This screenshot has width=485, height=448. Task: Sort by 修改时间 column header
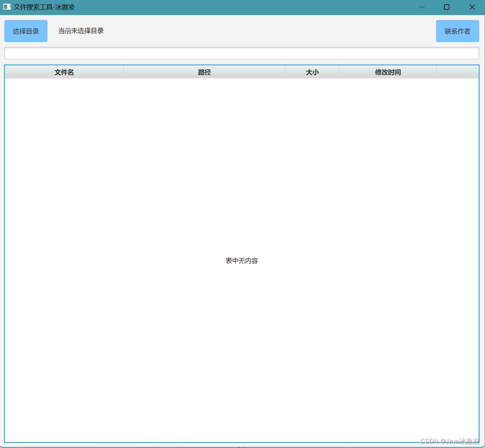tap(388, 72)
